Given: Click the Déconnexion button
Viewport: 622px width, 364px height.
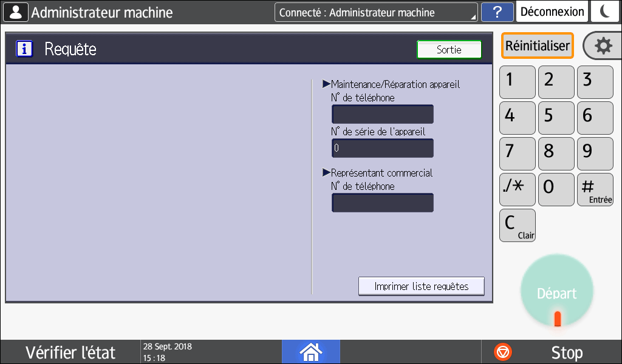Looking at the screenshot, I should click(552, 12).
